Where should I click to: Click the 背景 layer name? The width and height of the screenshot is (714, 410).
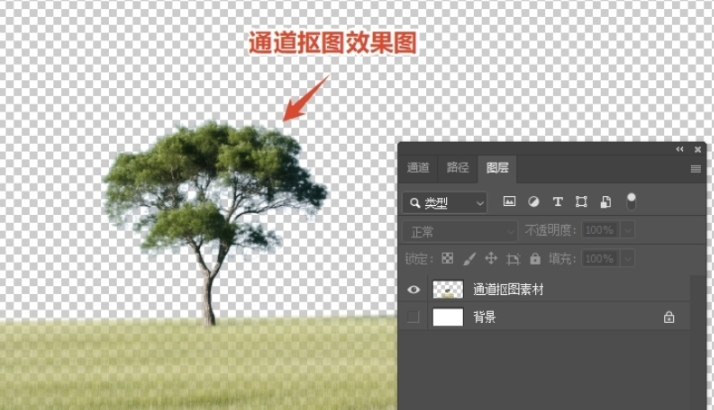point(484,317)
